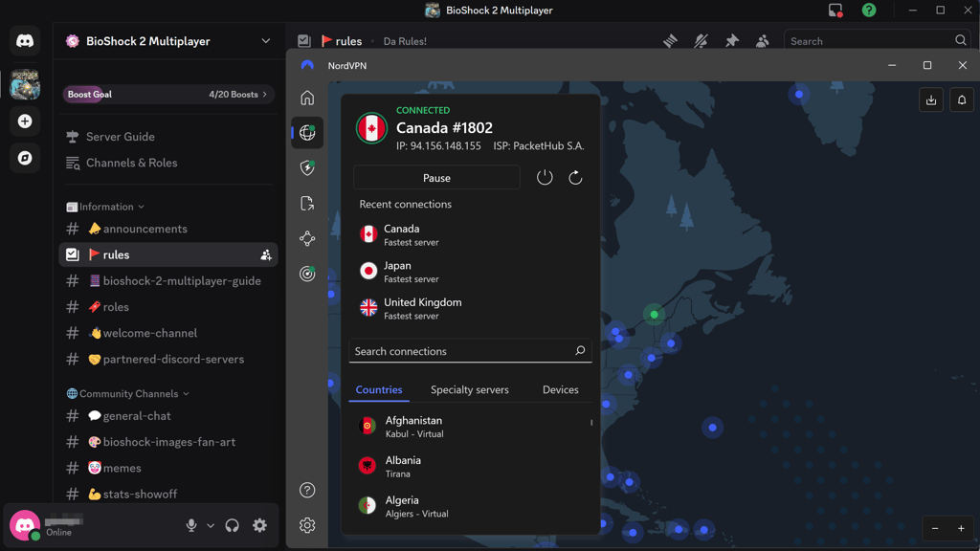The height and width of the screenshot is (551, 980).
Task: Deafen with the Discord headphones icon
Action: tap(232, 525)
